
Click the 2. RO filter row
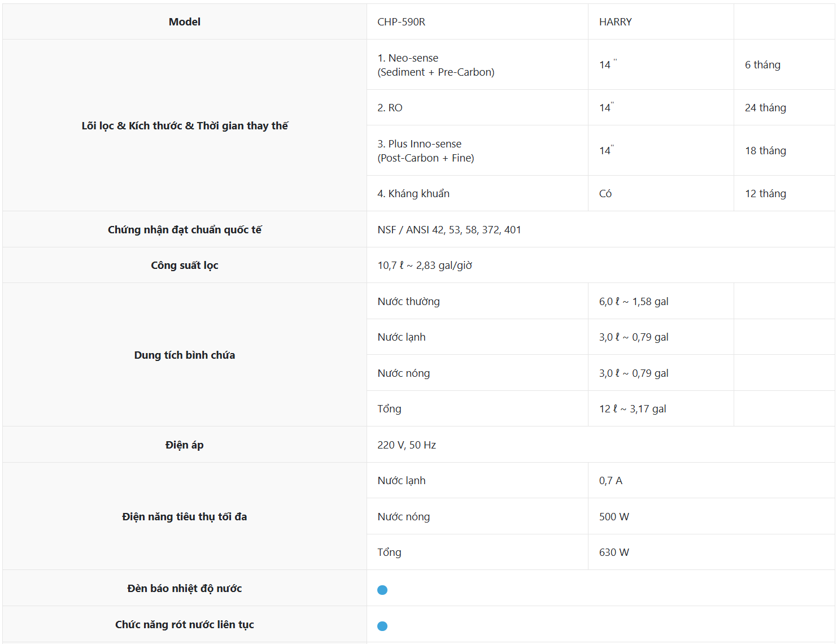[x=390, y=108]
